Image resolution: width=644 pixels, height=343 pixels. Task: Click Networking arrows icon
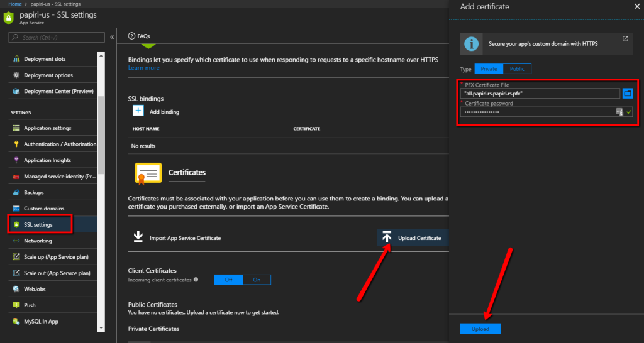[16, 241]
